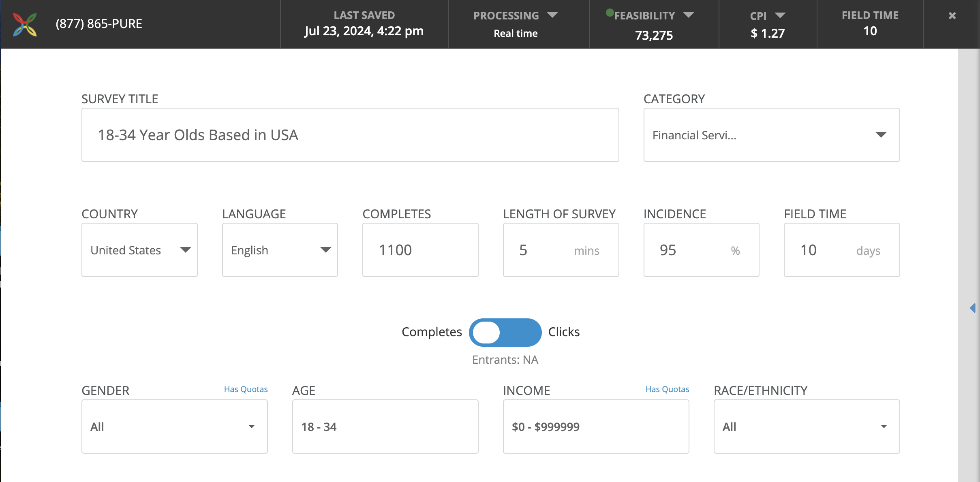Screen dimensions: 980x482
Task: Close the survey editor with X icon
Action: 952,16
